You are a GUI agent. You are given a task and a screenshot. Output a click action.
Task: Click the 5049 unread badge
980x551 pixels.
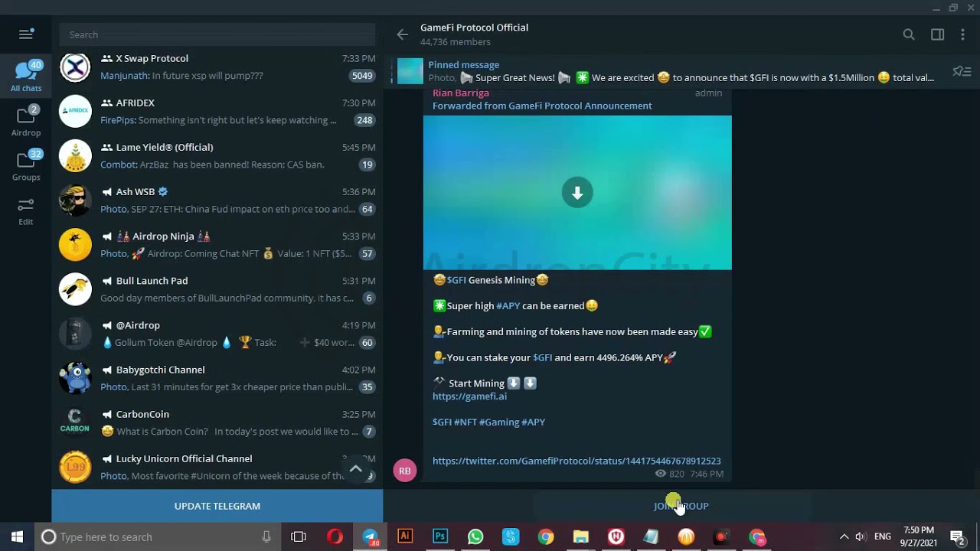[x=362, y=76]
